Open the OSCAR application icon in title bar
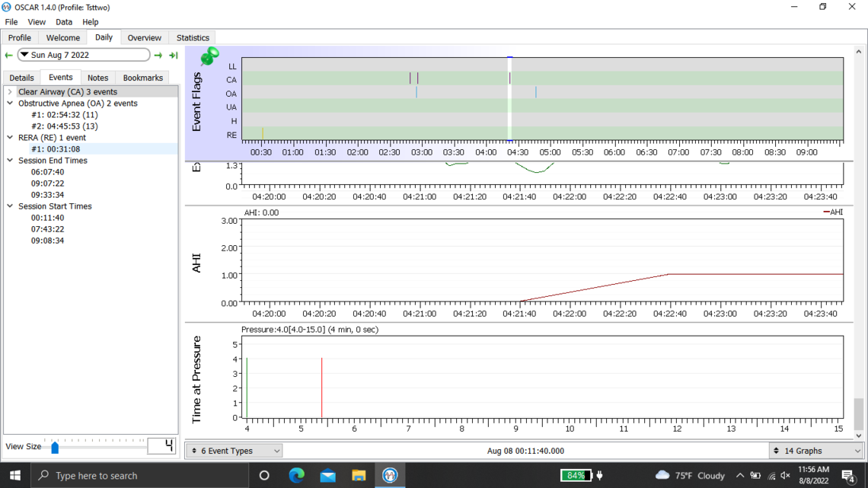 [6, 7]
